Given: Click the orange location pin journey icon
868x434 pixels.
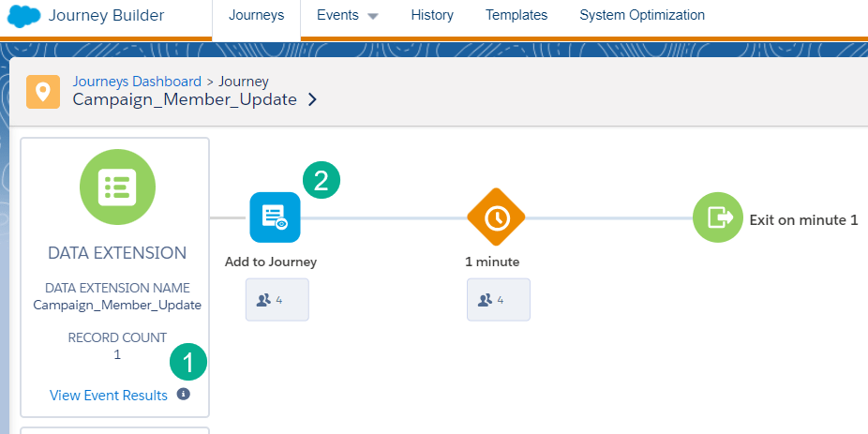Looking at the screenshot, I should click(43, 91).
